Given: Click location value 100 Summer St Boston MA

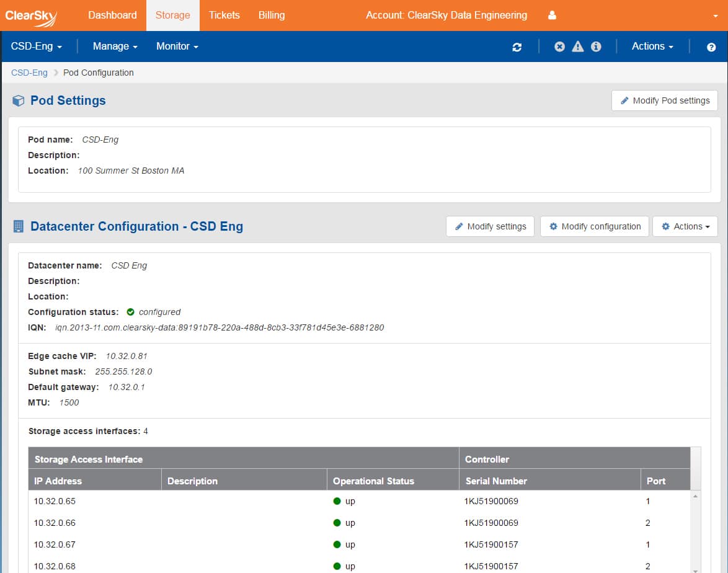Looking at the screenshot, I should [x=131, y=171].
